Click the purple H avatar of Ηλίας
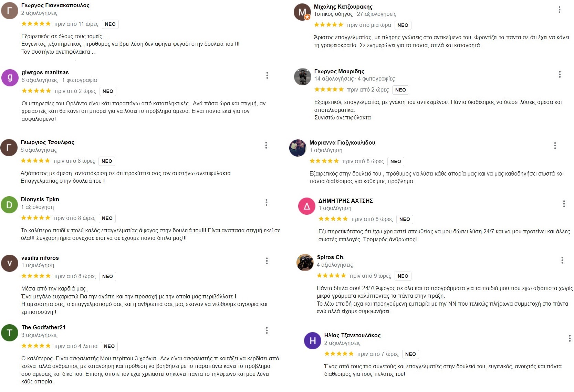Screen dimensions: 574x392 [x=313, y=341]
